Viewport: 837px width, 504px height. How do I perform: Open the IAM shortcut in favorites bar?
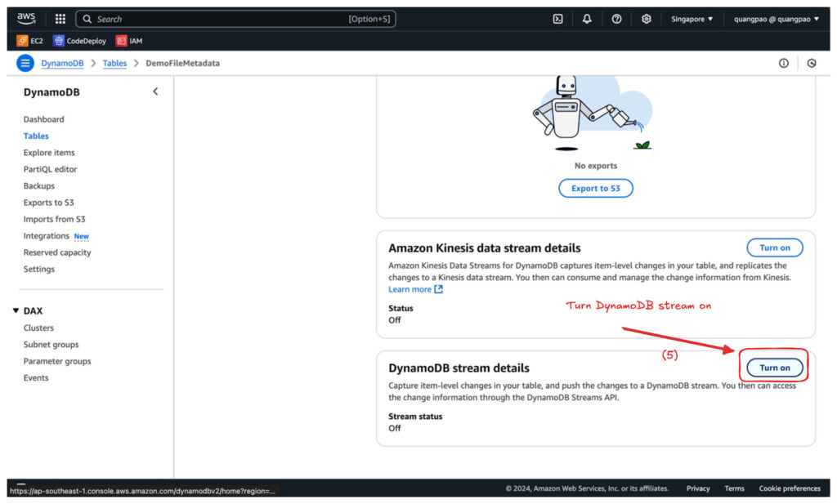point(129,41)
